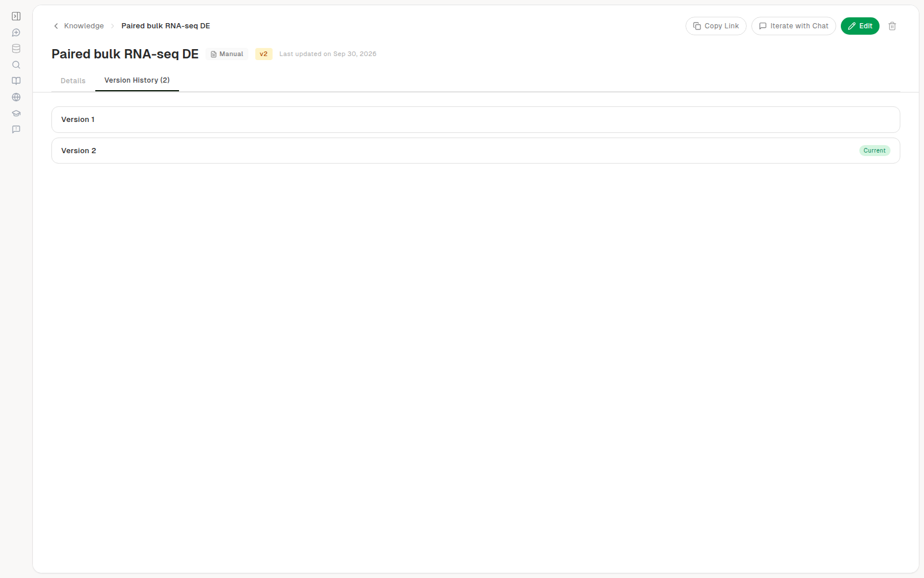Image resolution: width=924 pixels, height=578 pixels.
Task: Open Iterate with Chat
Action: click(x=793, y=26)
